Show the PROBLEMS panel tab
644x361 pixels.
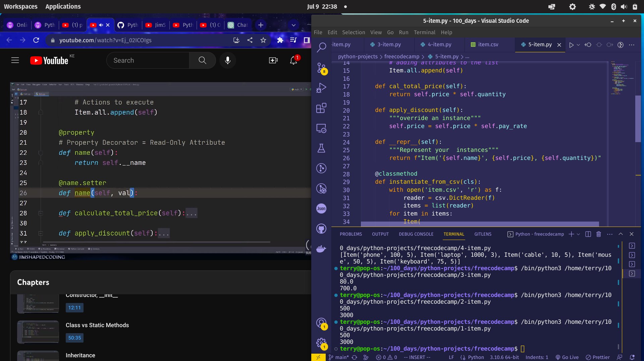(x=351, y=234)
